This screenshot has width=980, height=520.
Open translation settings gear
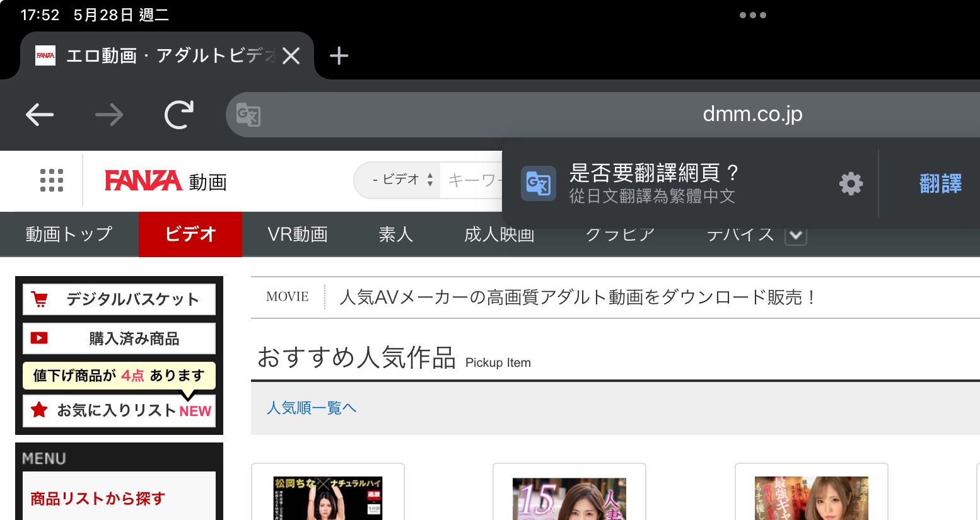coord(851,183)
